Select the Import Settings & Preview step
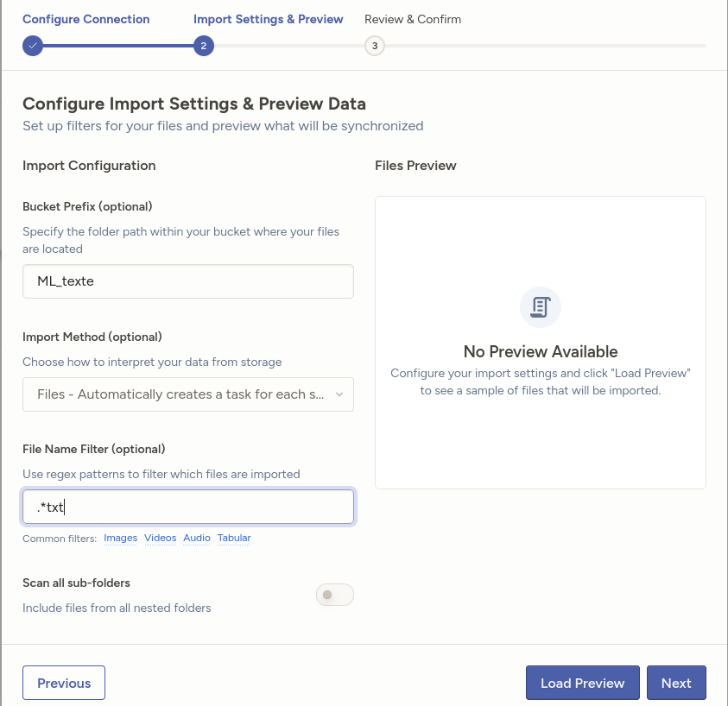The image size is (728, 706). 268,19
